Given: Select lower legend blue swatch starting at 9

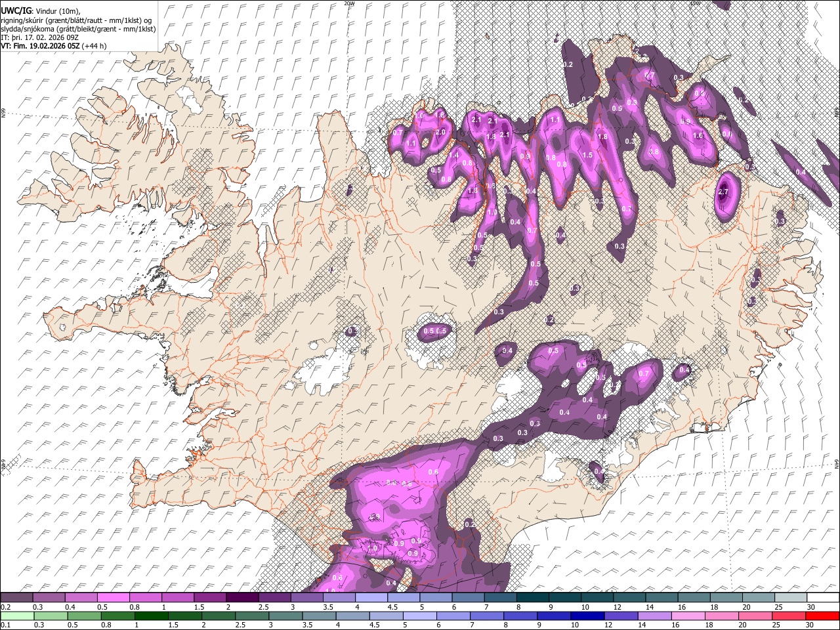Looking at the screenshot, I should coord(554,616).
